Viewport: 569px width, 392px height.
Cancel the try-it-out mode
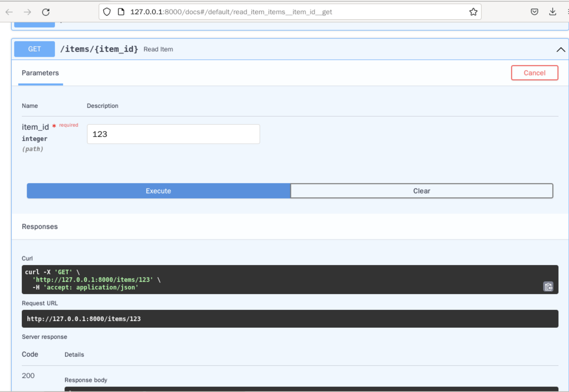pyautogui.click(x=535, y=73)
